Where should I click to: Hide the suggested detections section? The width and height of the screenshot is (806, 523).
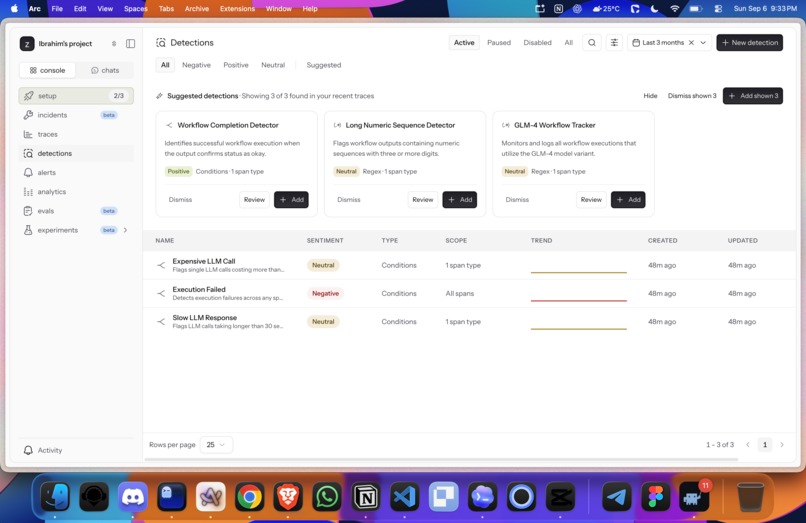click(x=650, y=96)
